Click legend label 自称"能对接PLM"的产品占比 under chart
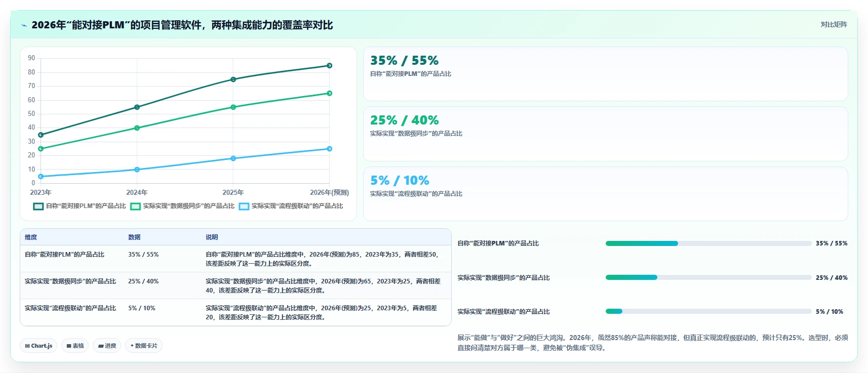 coord(86,206)
